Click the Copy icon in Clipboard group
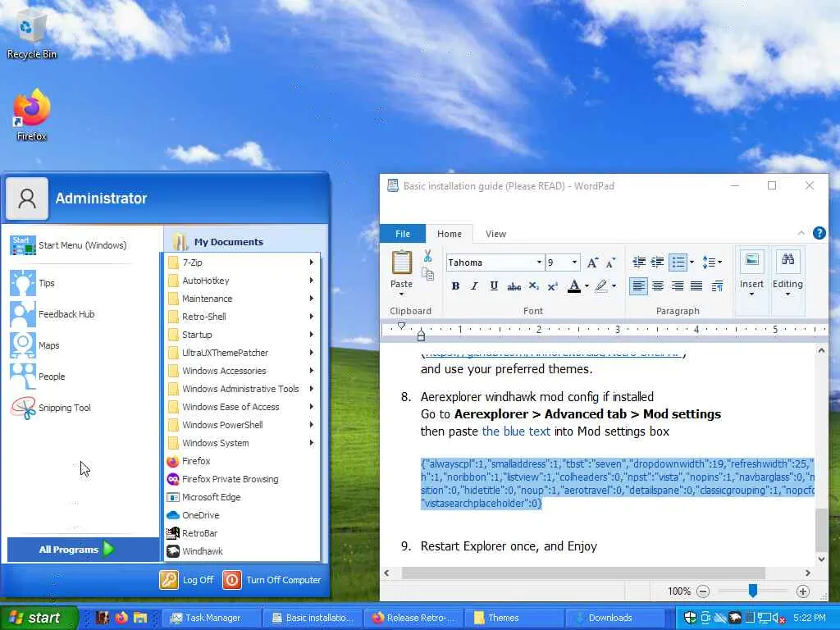The image size is (840, 630). [x=427, y=275]
